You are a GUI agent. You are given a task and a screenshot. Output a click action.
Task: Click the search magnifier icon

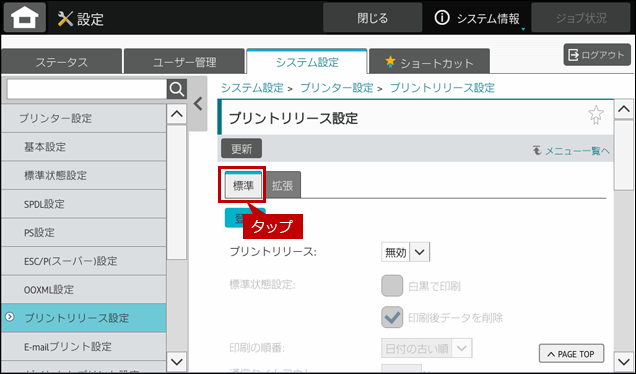[177, 89]
